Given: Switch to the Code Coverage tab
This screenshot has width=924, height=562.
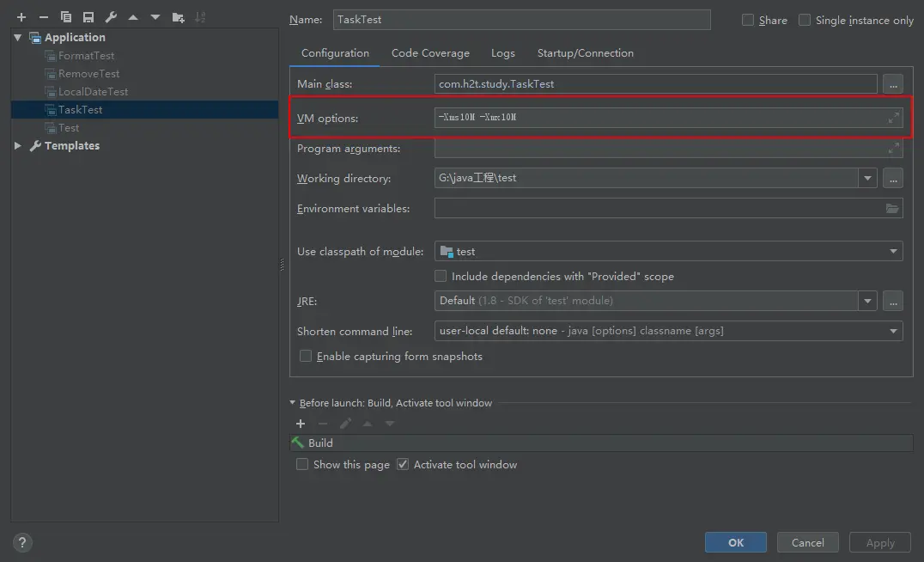Looking at the screenshot, I should coord(430,53).
